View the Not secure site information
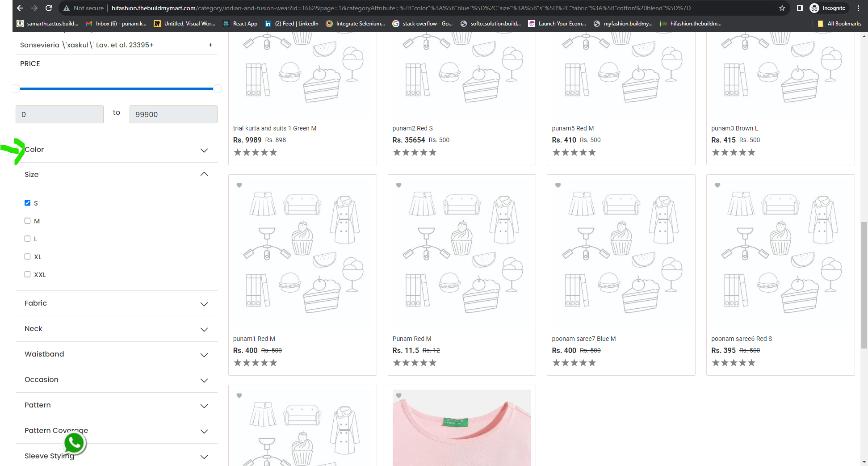 tap(84, 8)
